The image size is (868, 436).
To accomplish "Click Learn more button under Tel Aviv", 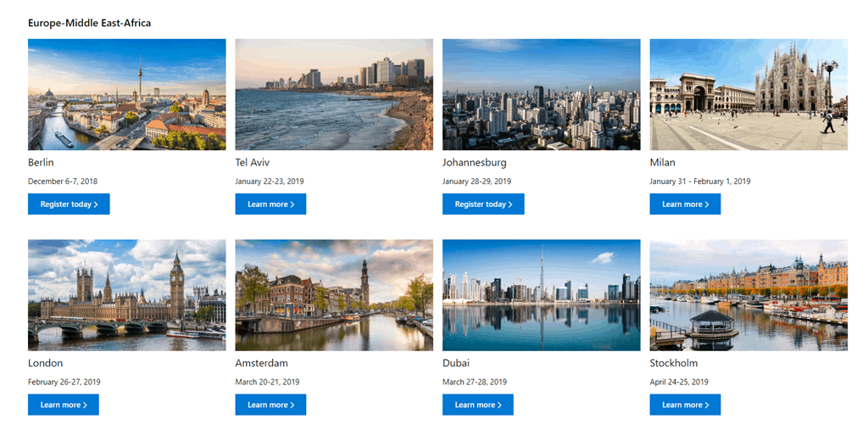I will pyautogui.click(x=270, y=204).
